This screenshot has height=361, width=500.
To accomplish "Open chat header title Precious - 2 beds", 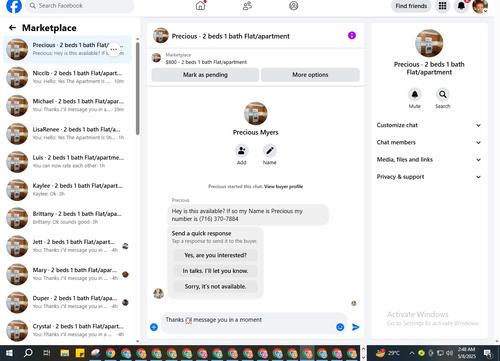I will coord(230,36).
